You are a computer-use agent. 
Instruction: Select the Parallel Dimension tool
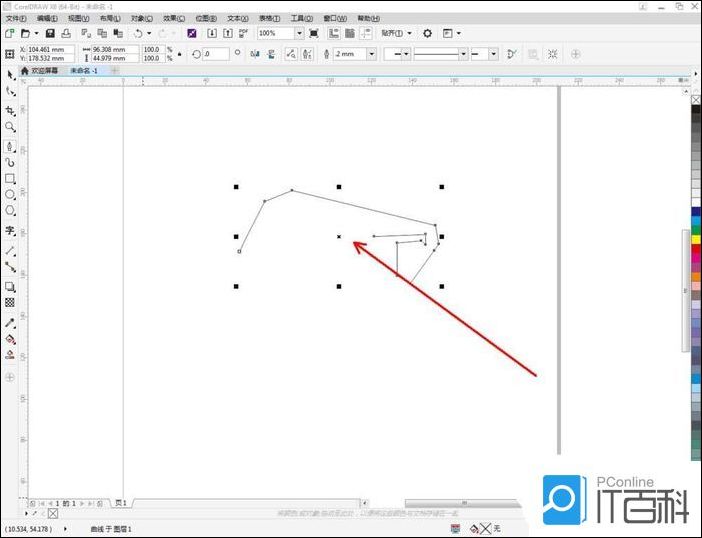[x=10, y=251]
